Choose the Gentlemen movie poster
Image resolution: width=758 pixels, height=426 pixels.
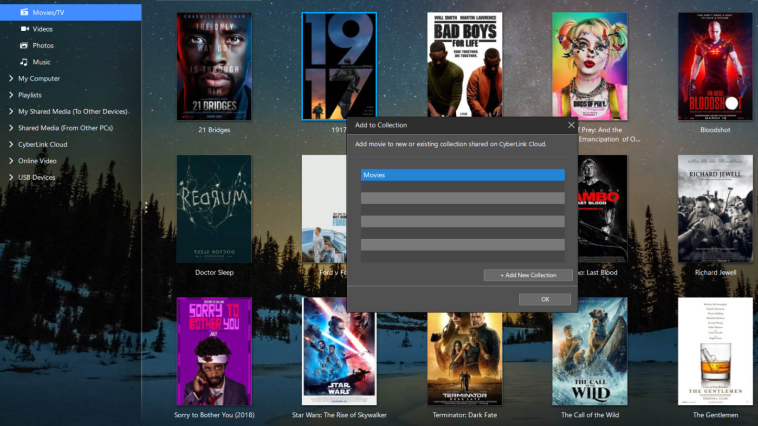click(715, 351)
